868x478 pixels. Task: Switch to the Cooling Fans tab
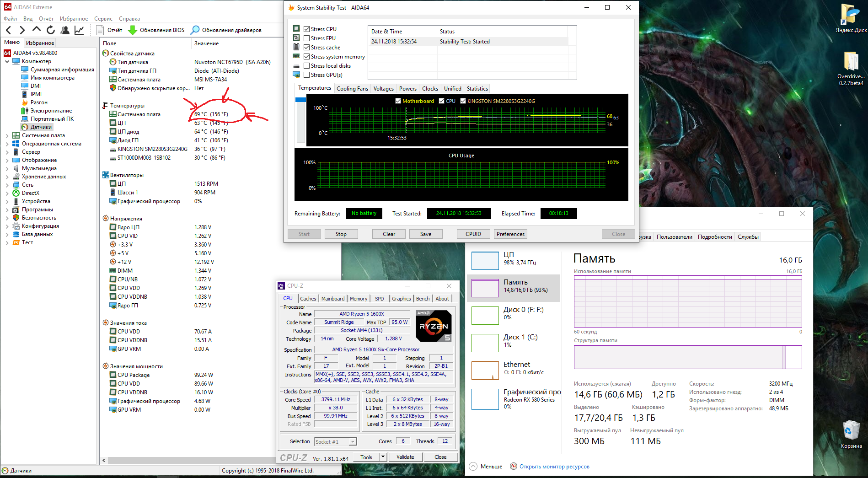(x=352, y=89)
